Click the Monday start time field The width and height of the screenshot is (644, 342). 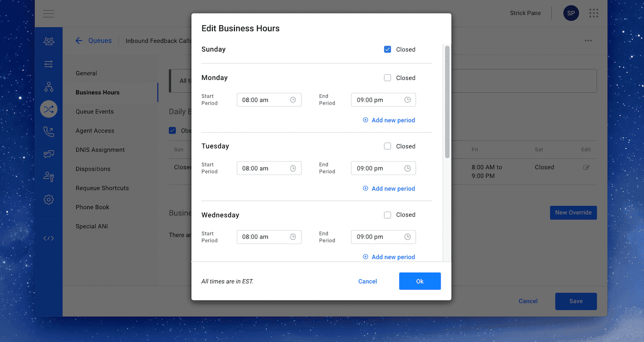[269, 100]
